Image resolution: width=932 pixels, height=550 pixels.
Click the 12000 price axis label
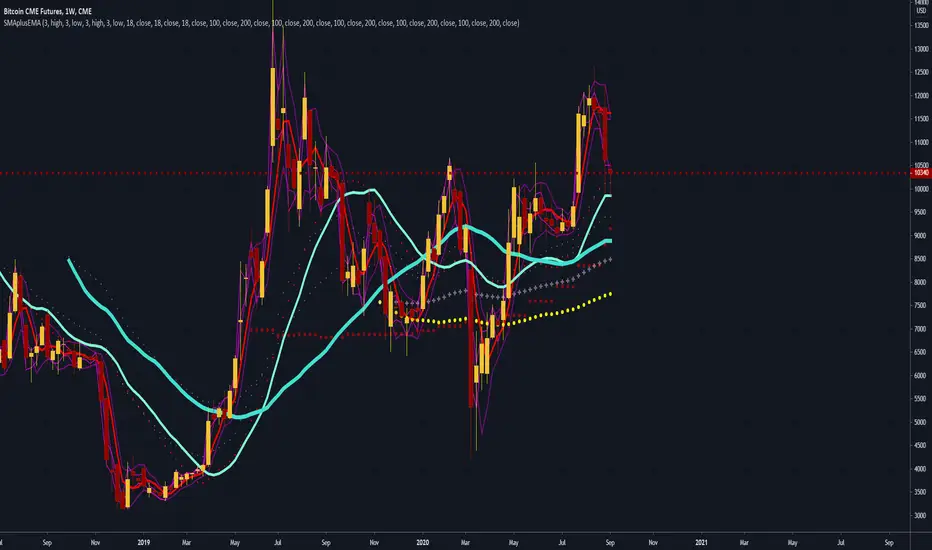point(921,96)
